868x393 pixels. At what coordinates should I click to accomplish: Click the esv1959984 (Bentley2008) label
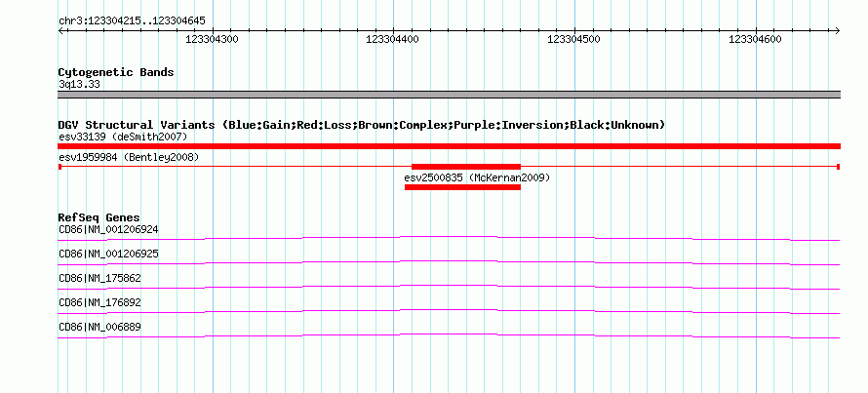129,157
